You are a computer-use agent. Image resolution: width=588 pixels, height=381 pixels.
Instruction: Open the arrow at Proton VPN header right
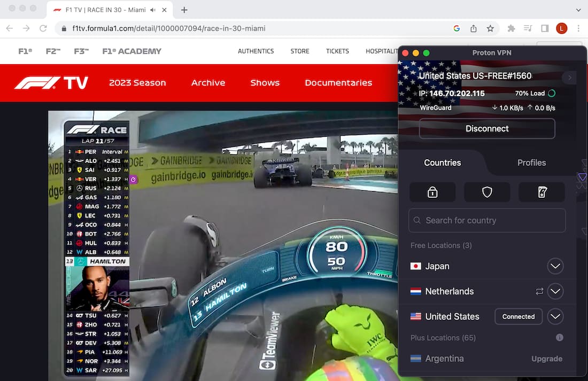[x=570, y=77]
